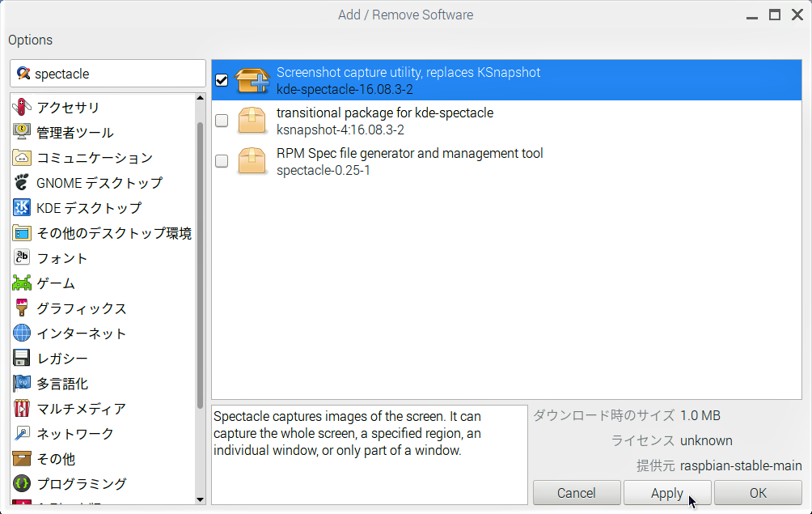Click the ksnapshot package box icon
Viewport: 812px width, 514px height.
(x=252, y=121)
